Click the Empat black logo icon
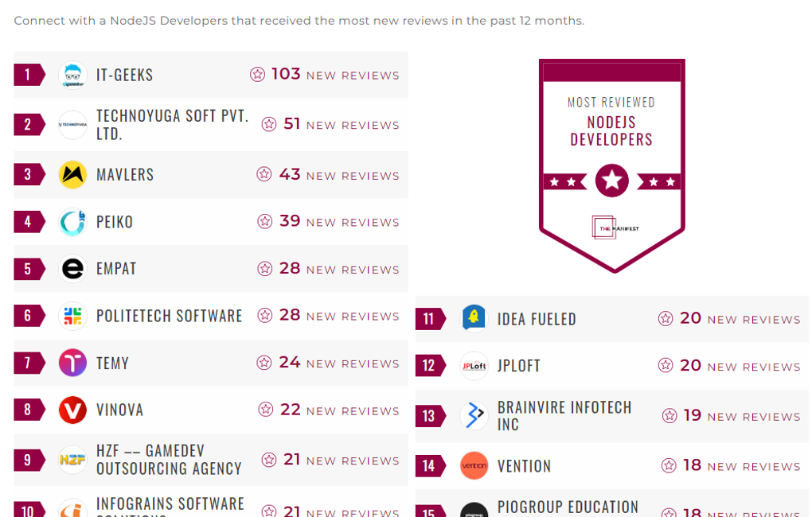 pos(72,269)
